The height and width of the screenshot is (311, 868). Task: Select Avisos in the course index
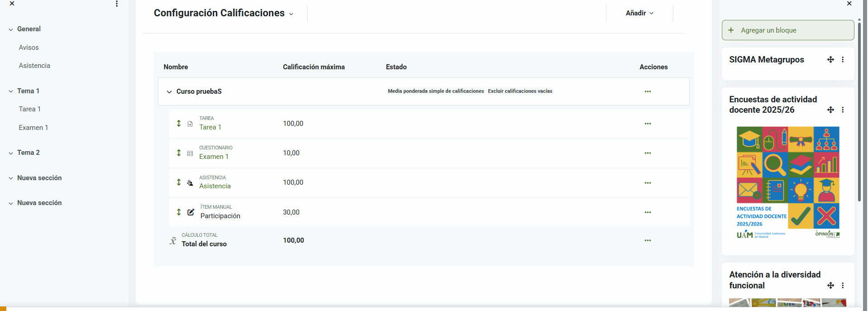point(29,48)
